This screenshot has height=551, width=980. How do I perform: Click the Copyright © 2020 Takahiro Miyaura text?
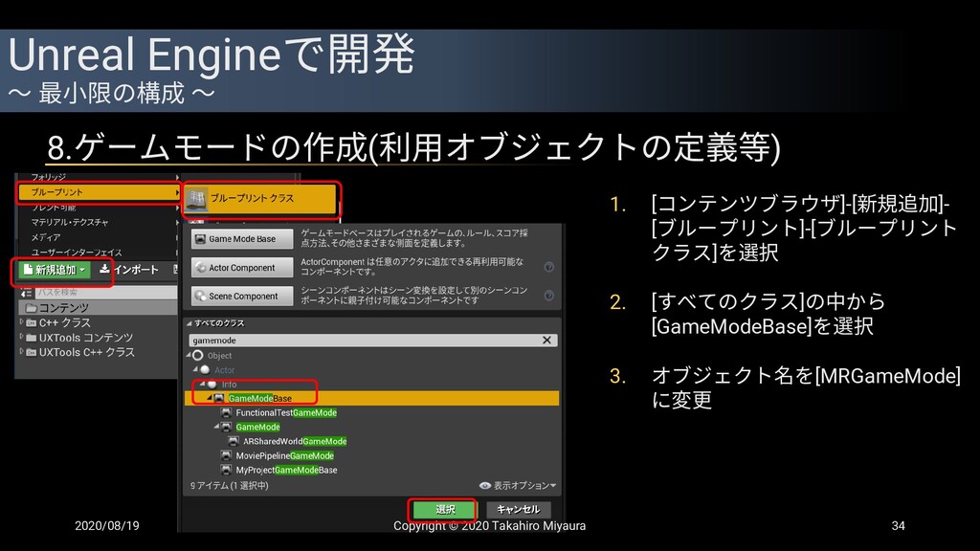point(489,526)
